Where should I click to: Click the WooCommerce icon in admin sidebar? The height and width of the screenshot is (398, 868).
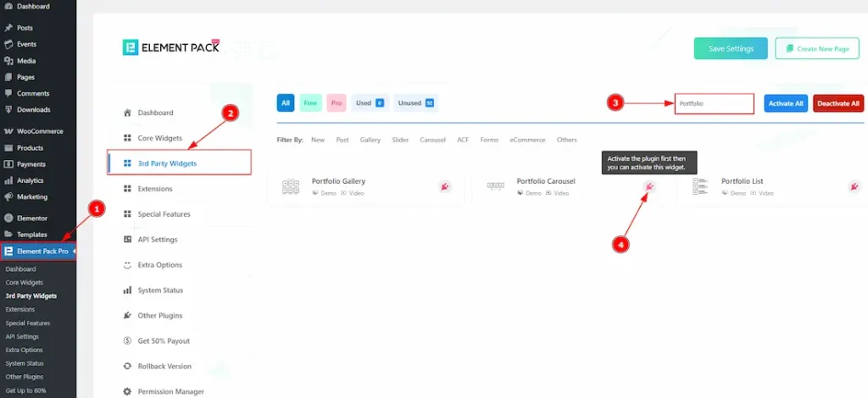8,131
